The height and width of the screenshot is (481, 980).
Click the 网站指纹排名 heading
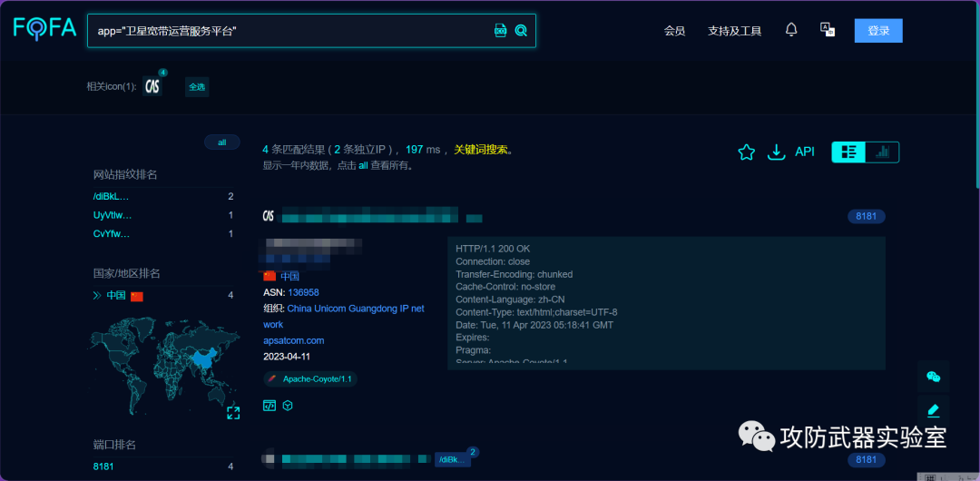(x=125, y=174)
